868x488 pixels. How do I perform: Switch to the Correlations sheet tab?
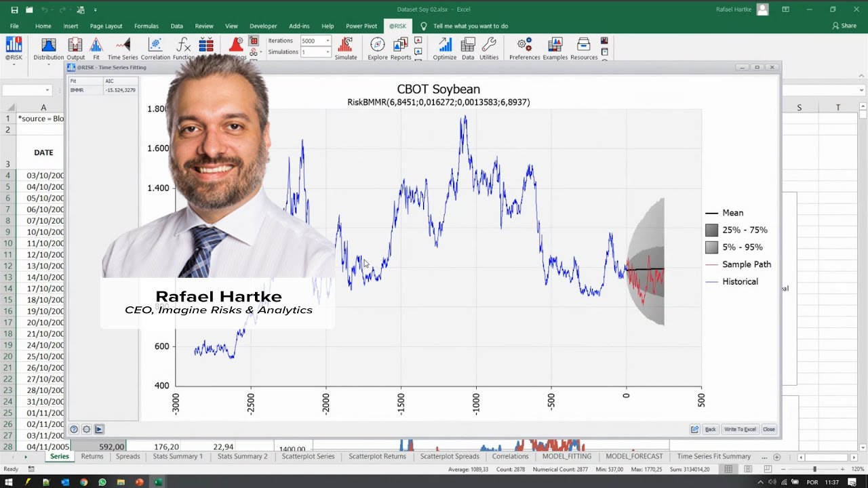point(510,456)
